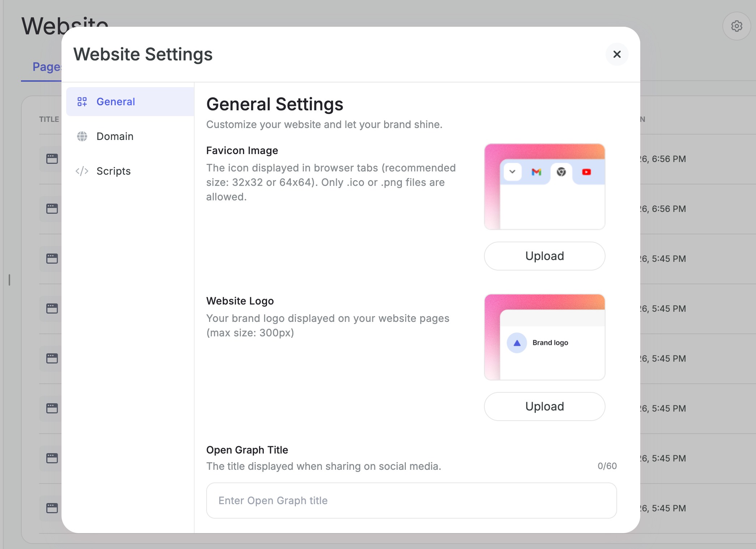The height and width of the screenshot is (549, 756).
Task: Open the Scripts settings tab
Action: click(114, 171)
